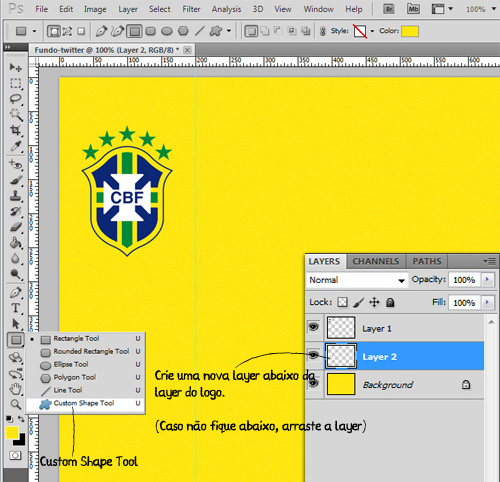
Task: Reset default foreground and background colors
Action: tap(9, 419)
